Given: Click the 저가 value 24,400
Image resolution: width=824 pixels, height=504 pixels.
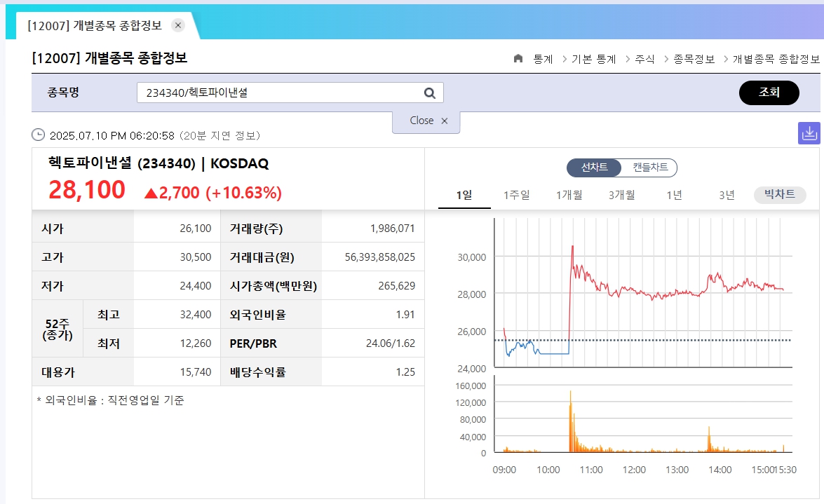Looking at the screenshot, I should pyautogui.click(x=196, y=286).
